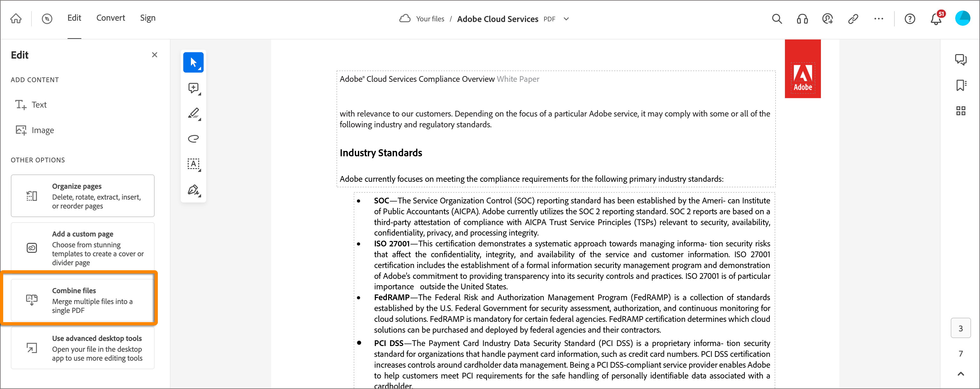Select the freeform draw tool
Viewport: 980px width, 389px height.
point(193,138)
